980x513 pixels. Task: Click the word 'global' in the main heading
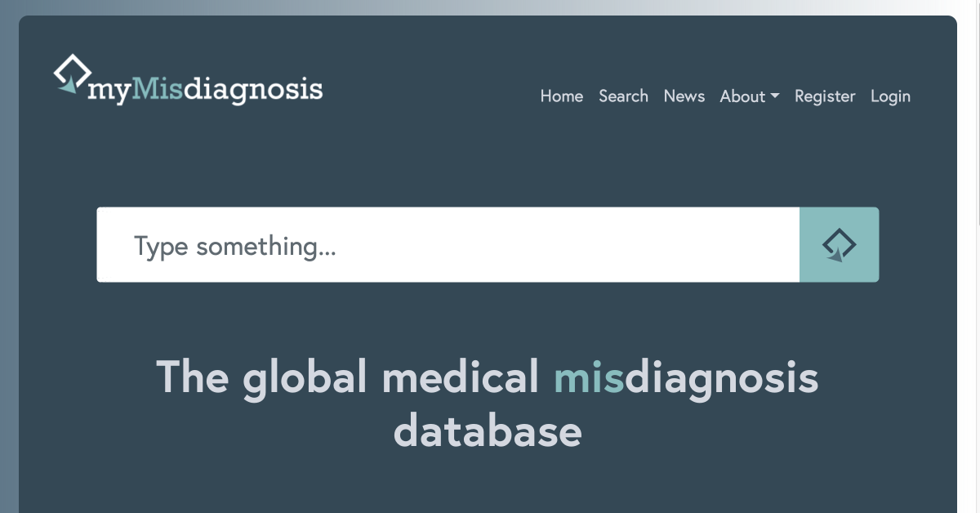point(305,378)
